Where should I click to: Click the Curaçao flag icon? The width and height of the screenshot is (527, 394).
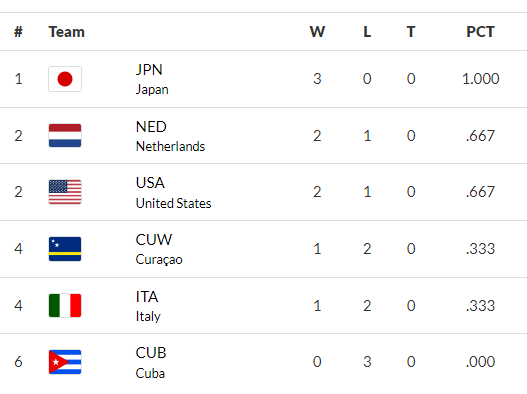point(65,249)
